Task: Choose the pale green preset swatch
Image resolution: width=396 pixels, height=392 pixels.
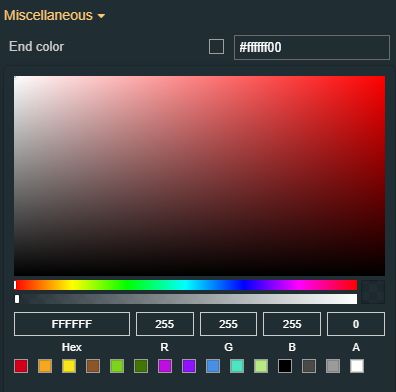Action: (261, 366)
